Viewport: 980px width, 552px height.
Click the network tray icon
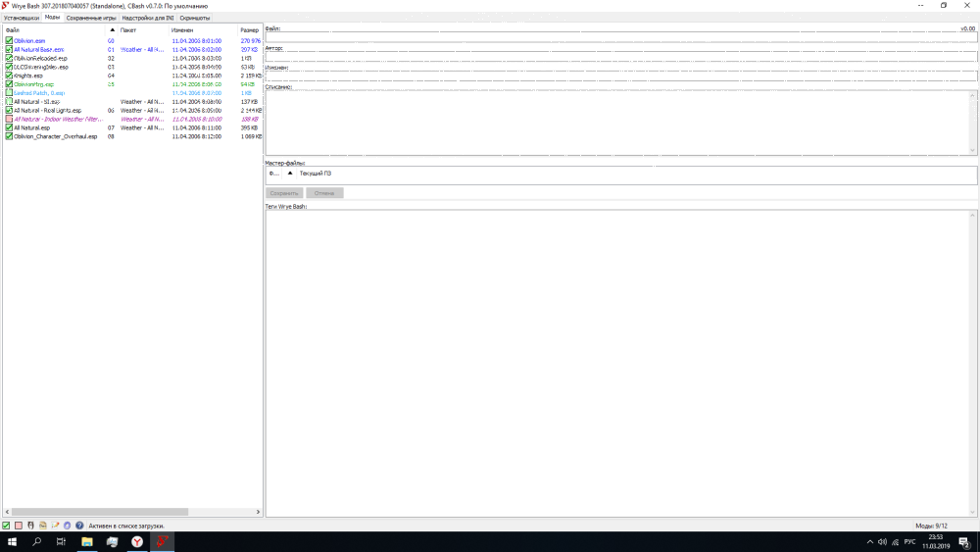pos(895,542)
